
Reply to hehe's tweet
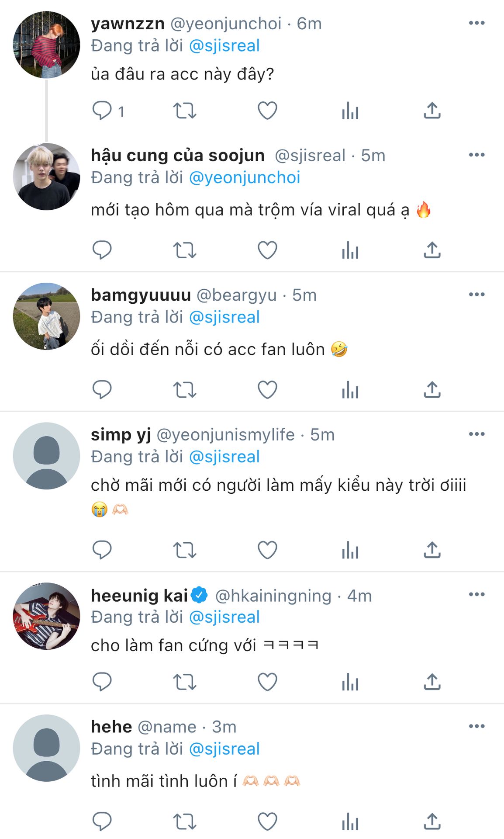(102, 821)
